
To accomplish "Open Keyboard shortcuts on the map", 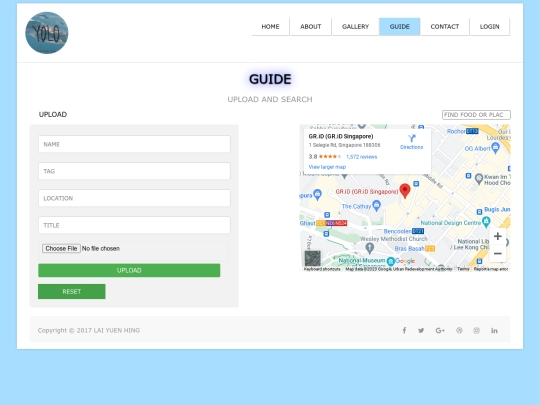I will pyautogui.click(x=322, y=269).
